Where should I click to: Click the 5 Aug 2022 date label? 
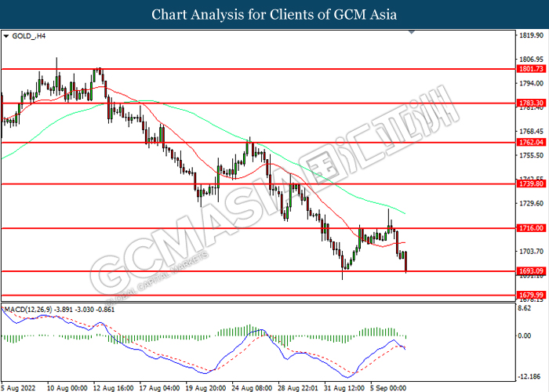coord(18,388)
